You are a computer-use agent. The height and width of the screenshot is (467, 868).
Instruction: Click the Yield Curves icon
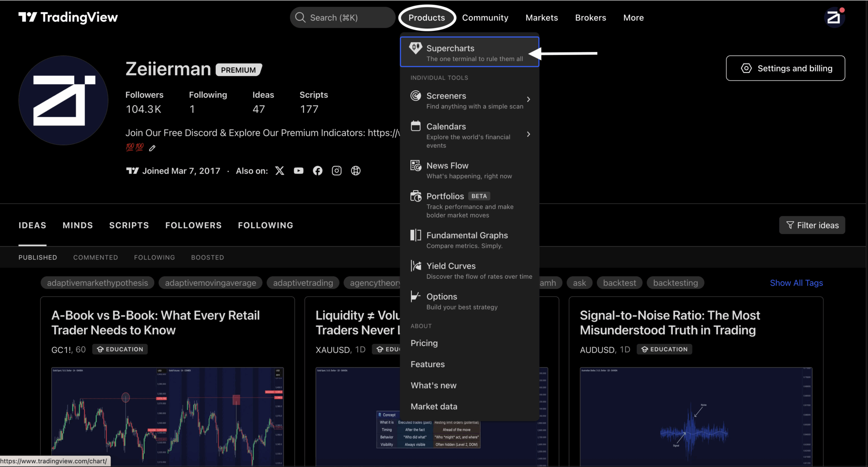click(416, 266)
